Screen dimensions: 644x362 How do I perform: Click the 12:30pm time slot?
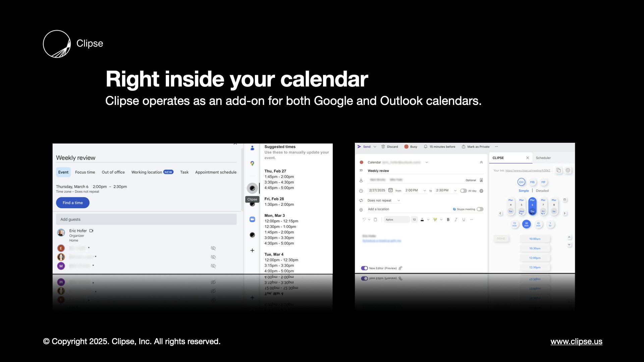point(535,267)
